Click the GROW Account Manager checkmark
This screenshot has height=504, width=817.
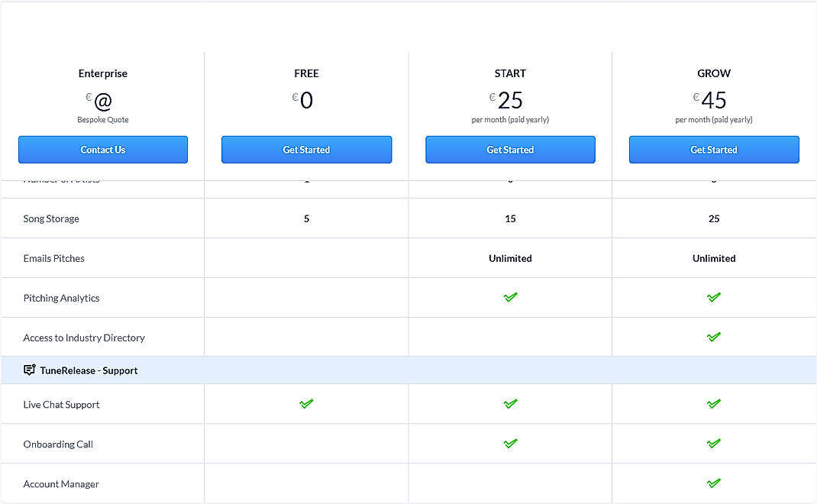tap(713, 483)
